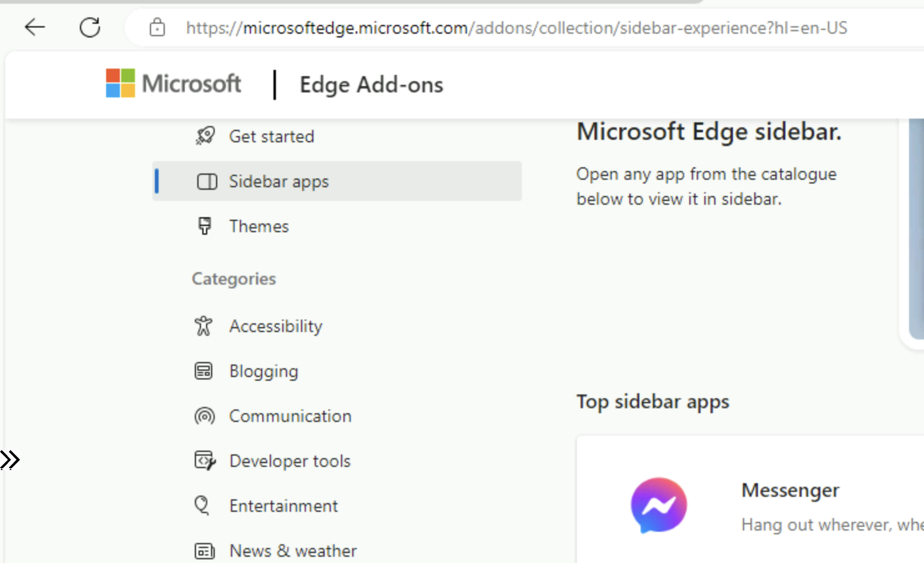Click the Themes paintbrush icon
Viewport: 924px width, 563px height.
pyautogui.click(x=205, y=226)
